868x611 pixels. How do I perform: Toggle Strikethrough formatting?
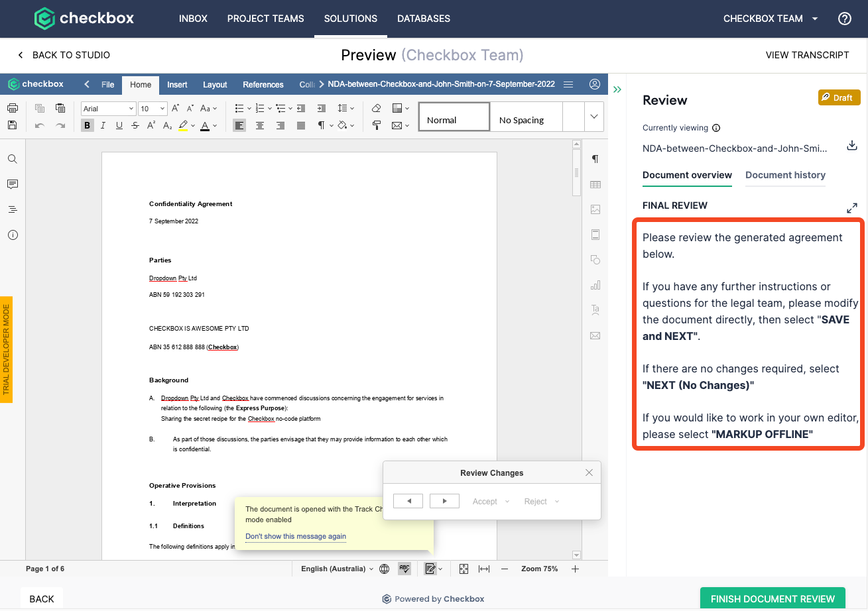(x=135, y=125)
